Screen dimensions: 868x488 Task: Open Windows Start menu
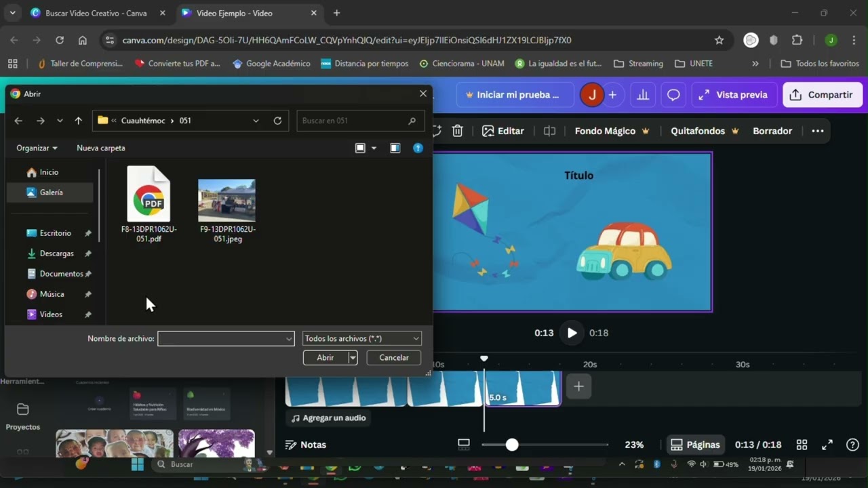(138, 464)
